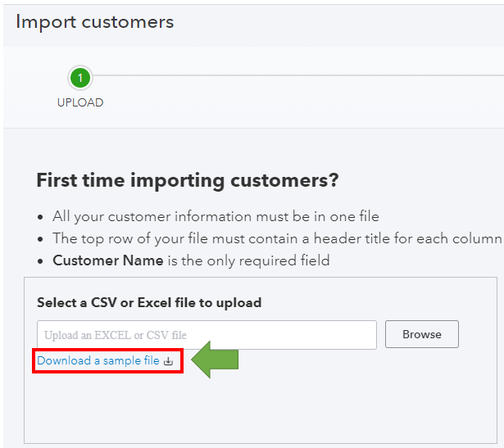Select the green step 1 circle
504x448 pixels.
[x=80, y=78]
